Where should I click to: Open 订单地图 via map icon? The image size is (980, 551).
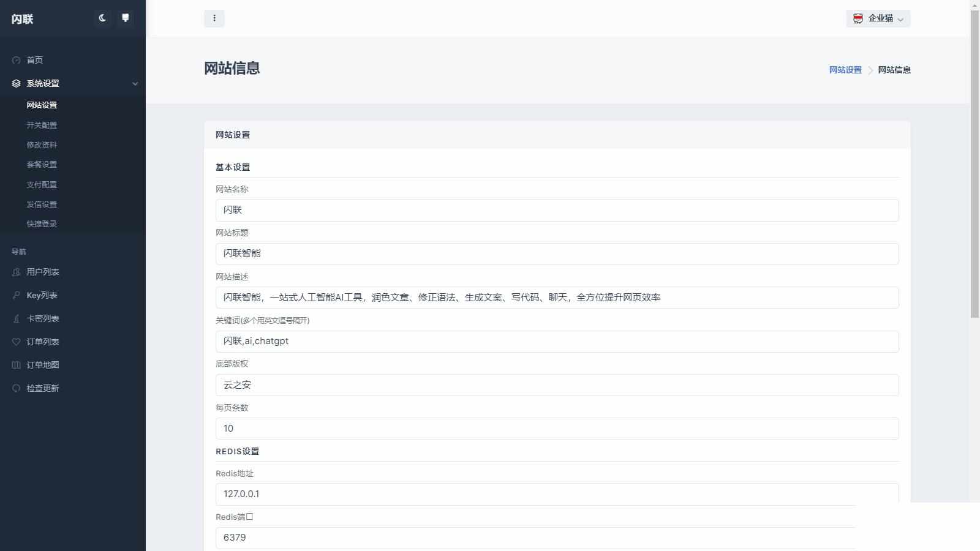click(17, 365)
